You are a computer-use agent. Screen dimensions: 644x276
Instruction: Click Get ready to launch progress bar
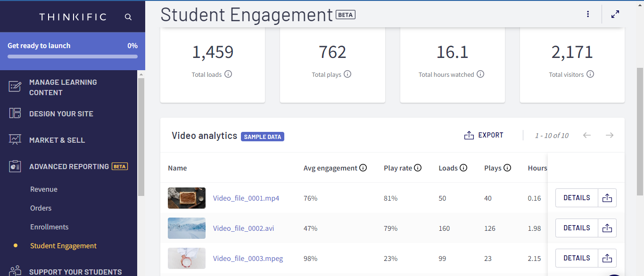coord(73,57)
